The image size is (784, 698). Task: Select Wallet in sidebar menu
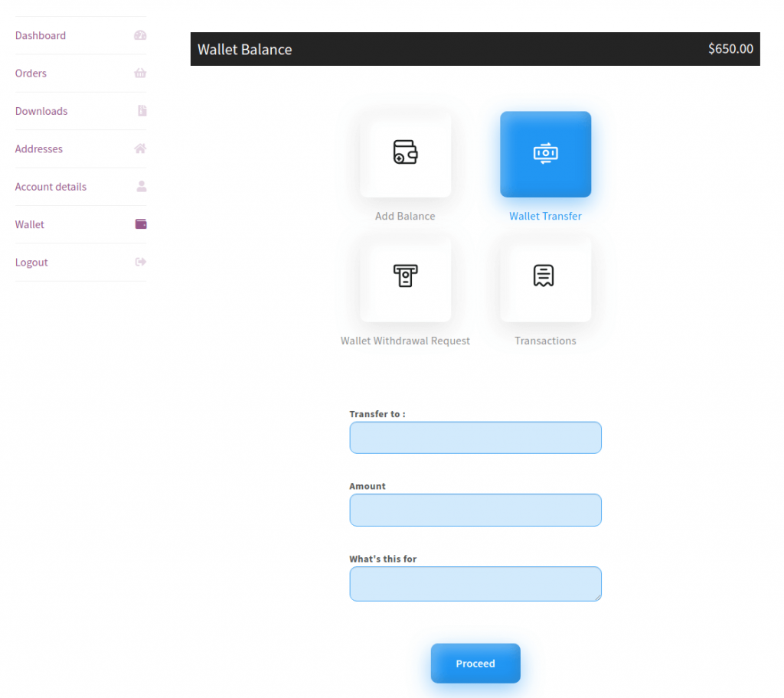pyautogui.click(x=30, y=224)
